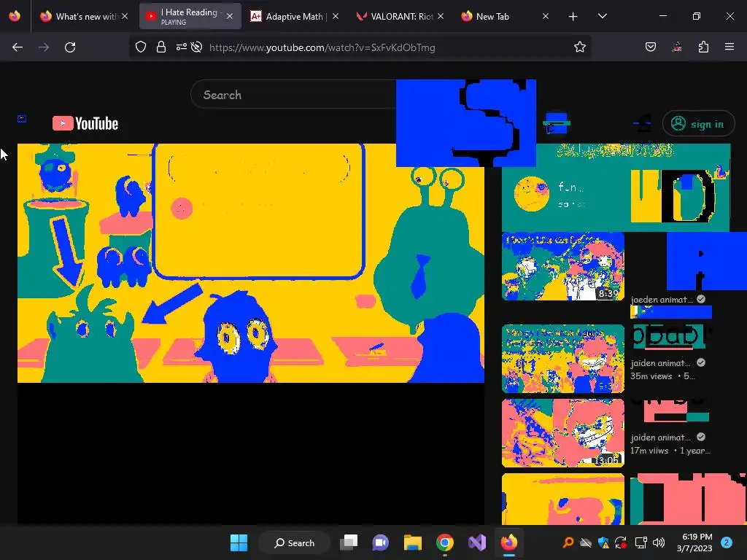This screenshot has width=747, height=560.
Task: Expand the list all tabs chevron
Action: pyautogui.click(x=602, y=16)
